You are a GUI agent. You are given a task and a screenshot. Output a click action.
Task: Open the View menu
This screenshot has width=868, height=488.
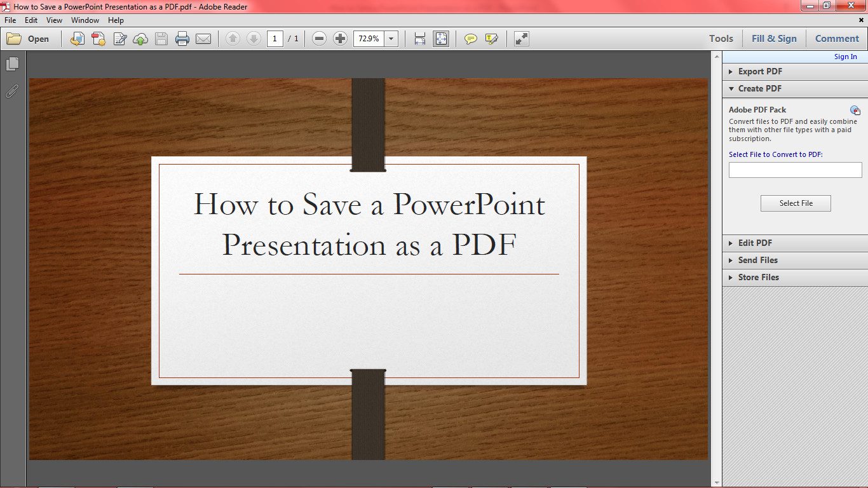point(54,20)
